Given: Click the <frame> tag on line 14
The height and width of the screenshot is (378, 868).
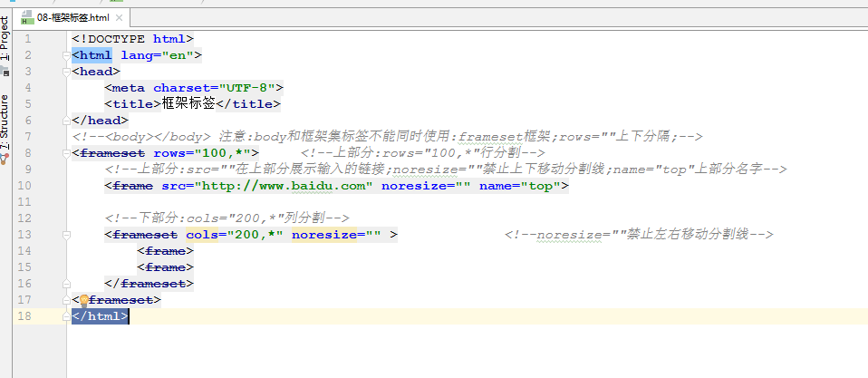Looking at the screenshot, I should point(166,251).
